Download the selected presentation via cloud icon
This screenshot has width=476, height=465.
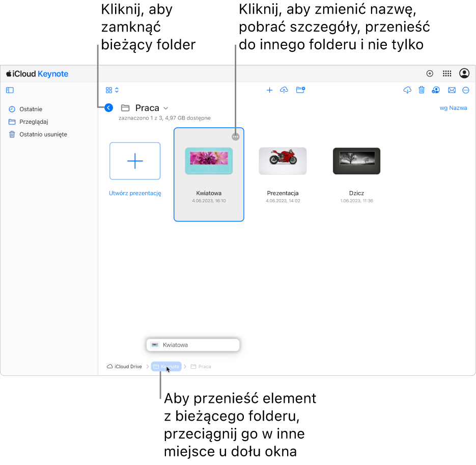407,90
